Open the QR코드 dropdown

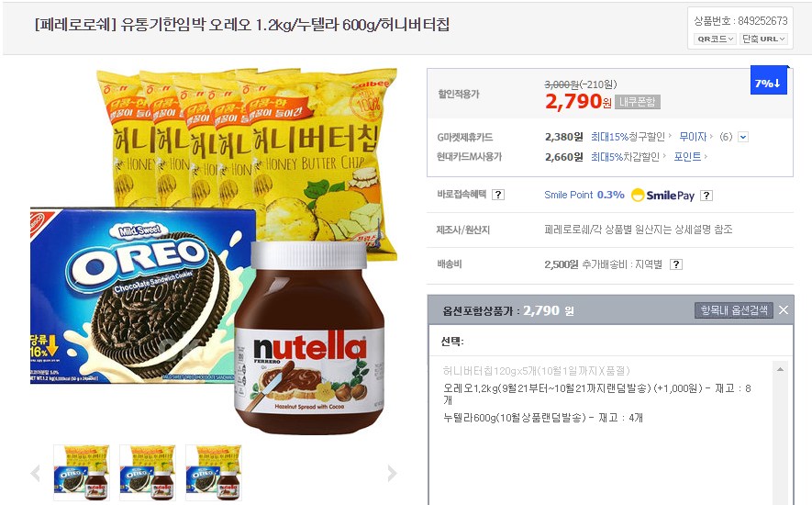715,39
